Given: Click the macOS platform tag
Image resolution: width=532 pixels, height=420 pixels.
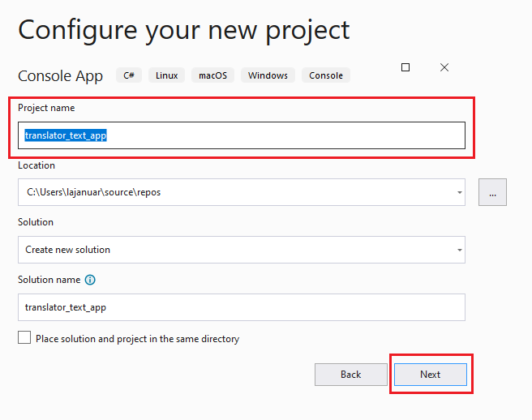Looking at the screenshot, I should pyautogui.click(x=212, y=75).
